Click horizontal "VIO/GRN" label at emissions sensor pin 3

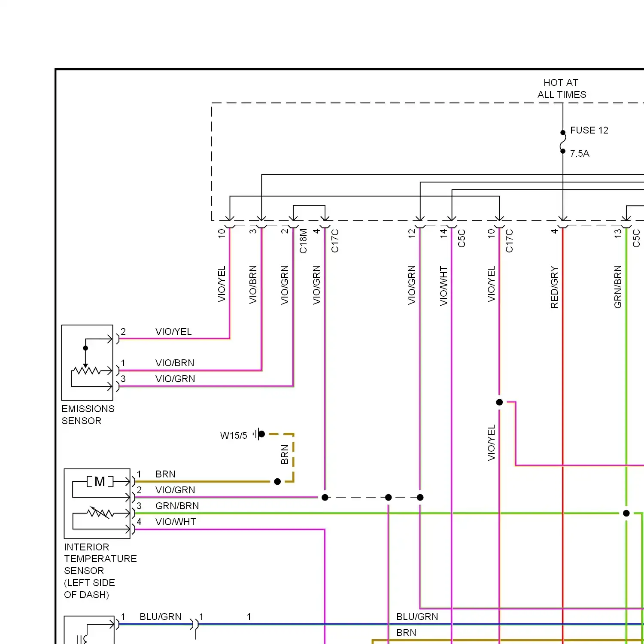tap(175, 379)
